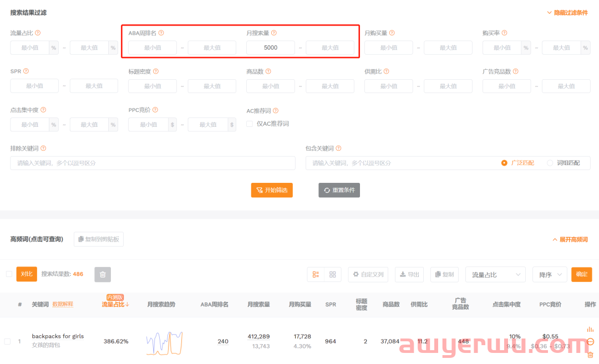Open bar chart icon for backpacks row
599x364 pixels.
(x=590, y=329)
